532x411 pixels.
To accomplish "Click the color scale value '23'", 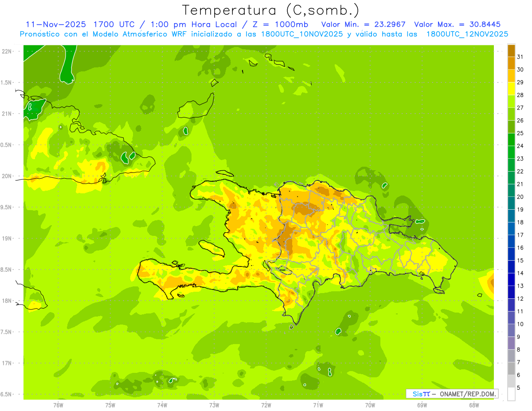I will coord(520,159).
